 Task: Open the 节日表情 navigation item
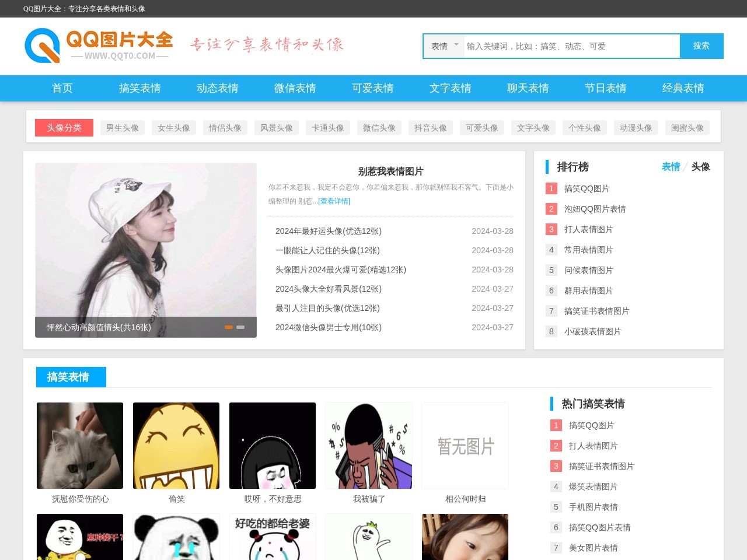(606, 88)
